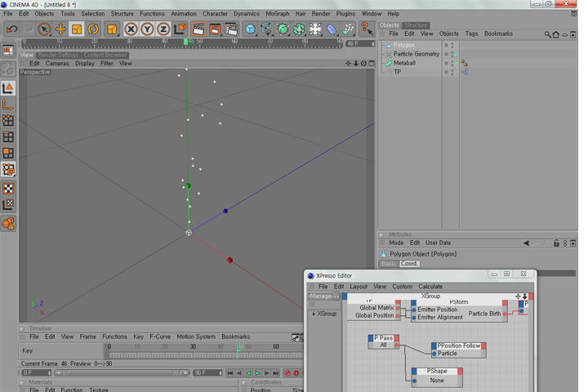Click play forward in timeline controls
The height and width of the screenshot is (392, 588).
(x=257, y=373)
